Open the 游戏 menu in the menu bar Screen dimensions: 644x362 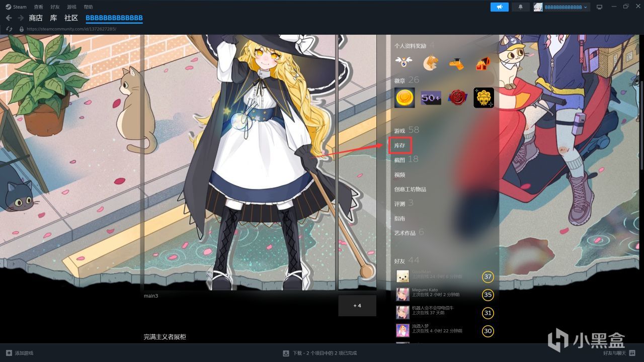72,7
